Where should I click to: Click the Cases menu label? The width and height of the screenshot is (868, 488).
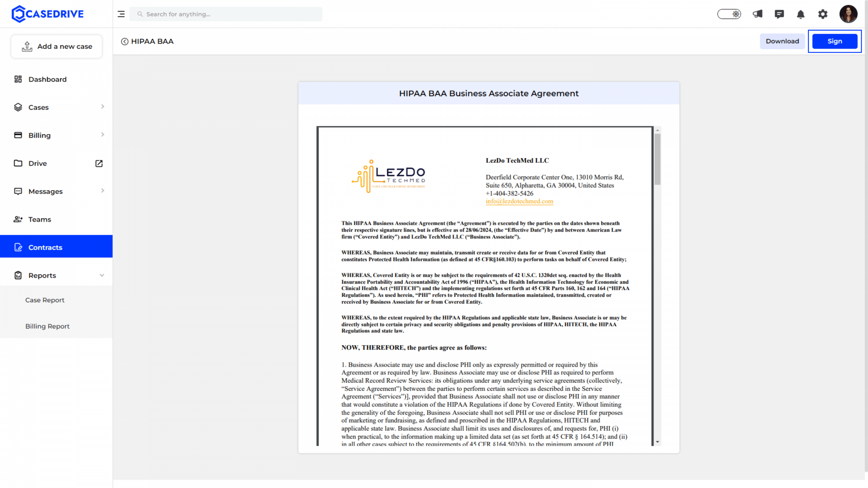38,107
